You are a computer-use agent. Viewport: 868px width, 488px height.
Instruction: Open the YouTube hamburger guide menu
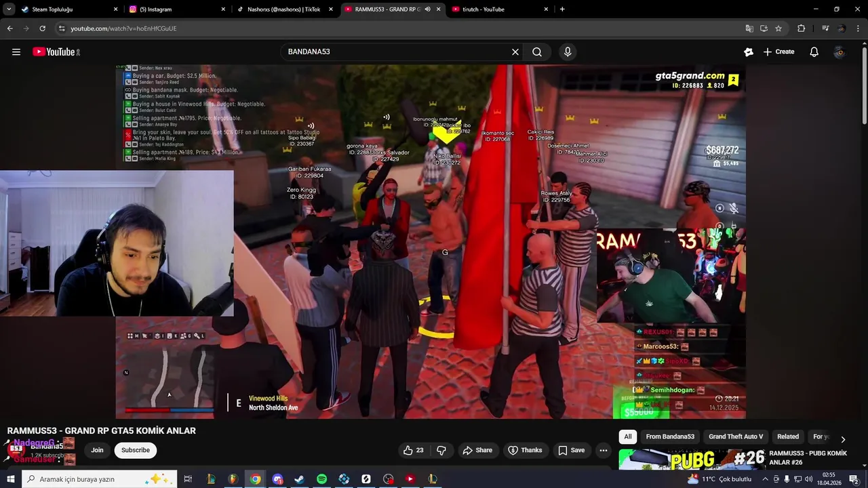click(16, 52)
